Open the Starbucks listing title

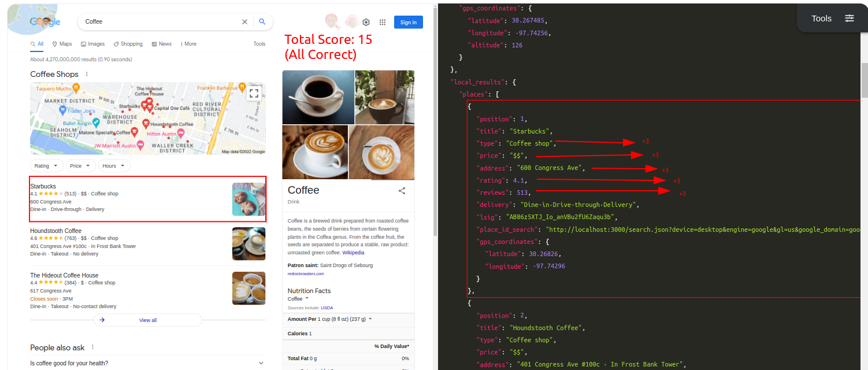click(43, 186)
